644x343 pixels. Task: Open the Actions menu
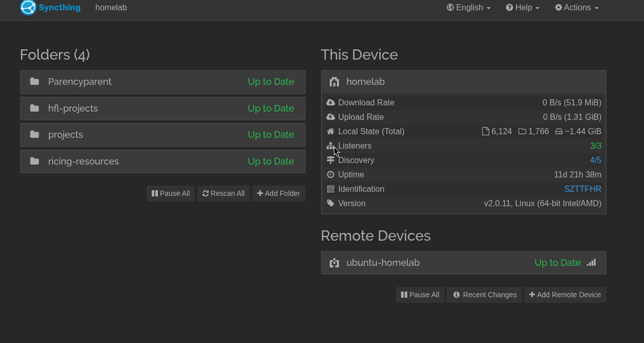point(576,8)
